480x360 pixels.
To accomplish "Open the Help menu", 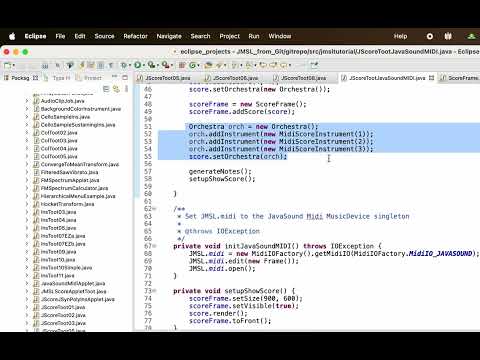I will tap(400, 36).
